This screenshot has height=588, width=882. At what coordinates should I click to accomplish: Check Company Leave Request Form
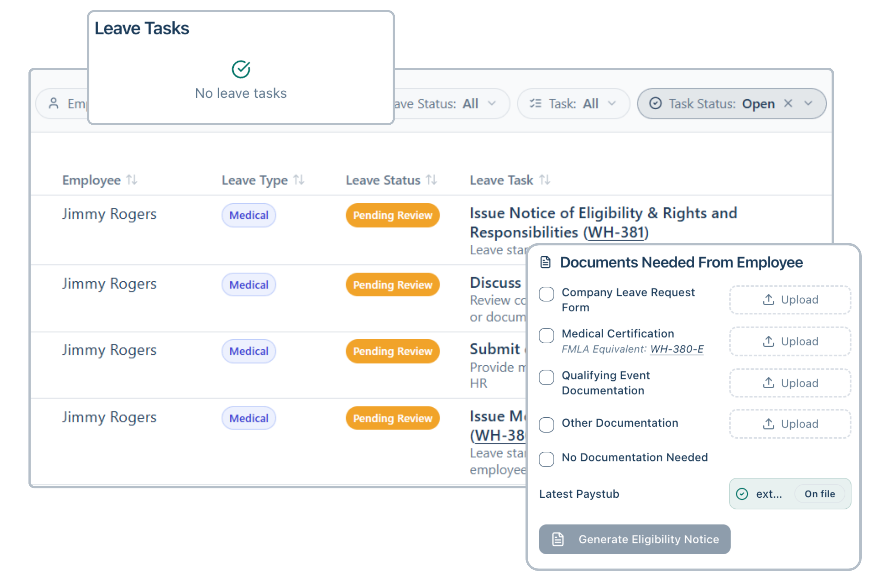pos(546,294)
